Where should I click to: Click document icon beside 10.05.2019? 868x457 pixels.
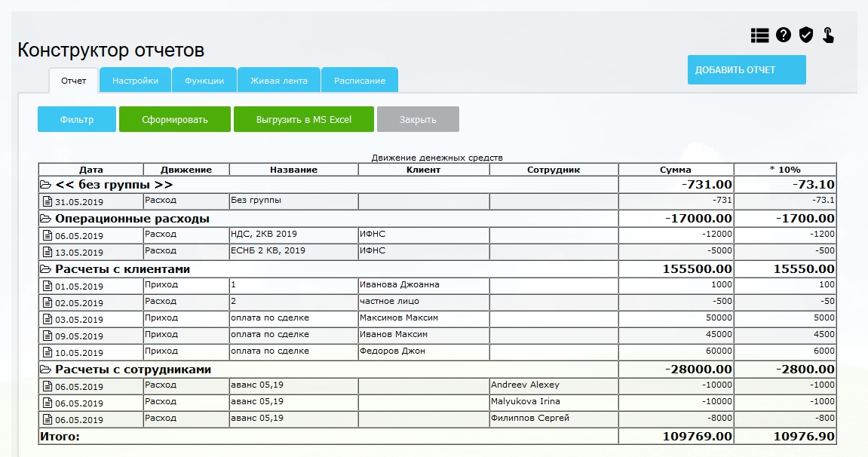point(47,352)
